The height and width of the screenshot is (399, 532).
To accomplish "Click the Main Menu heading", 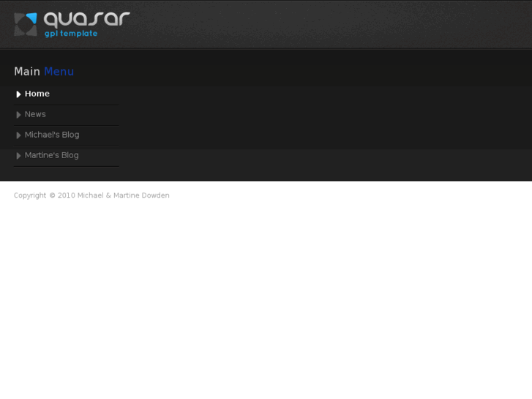I will (x=44, y=72).
